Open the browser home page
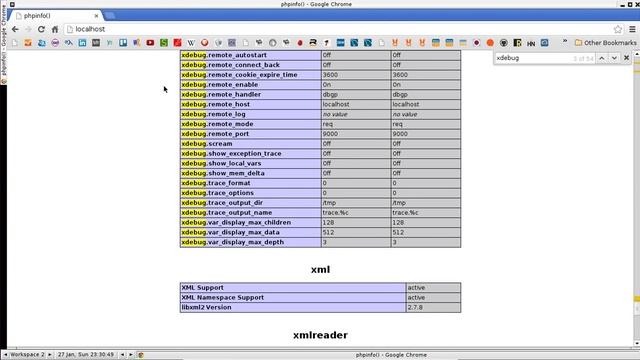 55,29
